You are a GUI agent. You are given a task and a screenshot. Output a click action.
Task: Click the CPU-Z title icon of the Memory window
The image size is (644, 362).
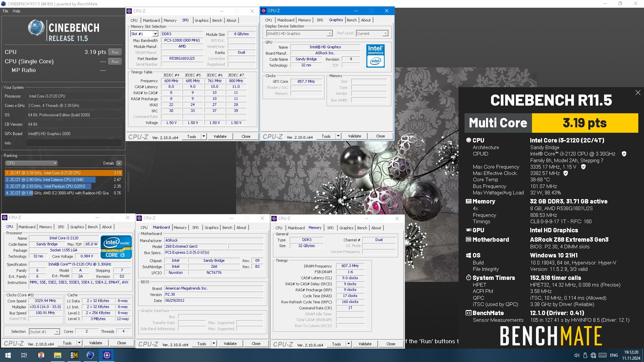274,219
